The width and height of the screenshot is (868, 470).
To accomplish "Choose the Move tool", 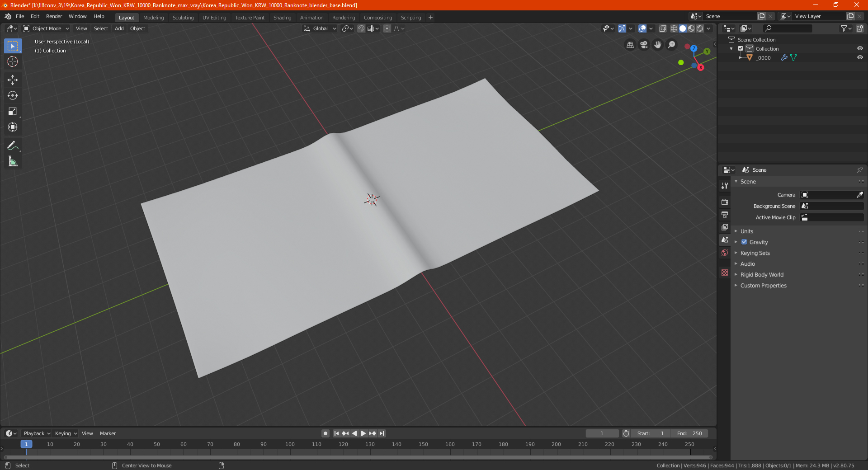I will click(x=13, y=80).
